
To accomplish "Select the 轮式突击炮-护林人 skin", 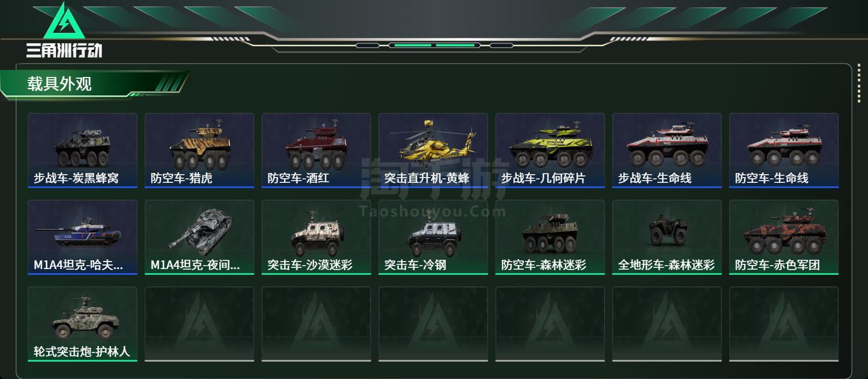I will (82, 324).
